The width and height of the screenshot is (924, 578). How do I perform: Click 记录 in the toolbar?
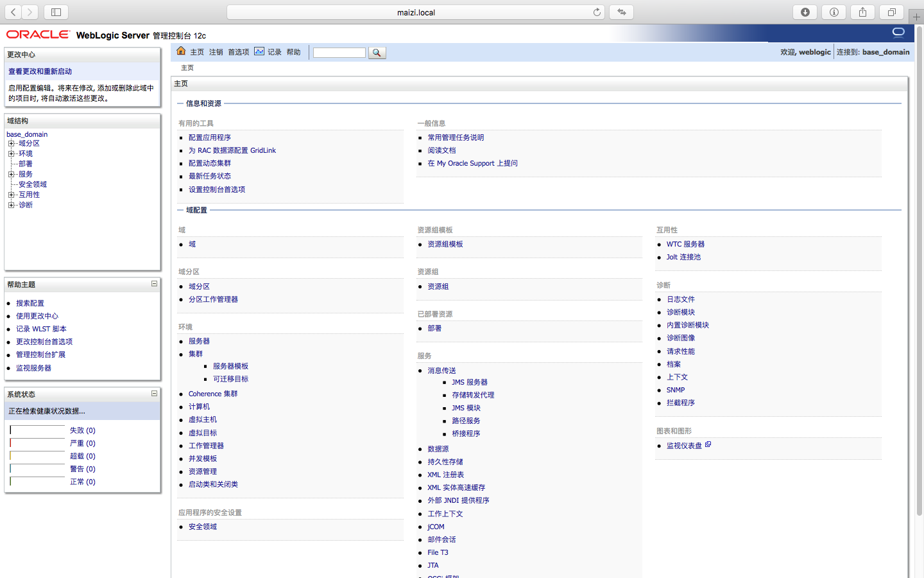click(275, 53)
